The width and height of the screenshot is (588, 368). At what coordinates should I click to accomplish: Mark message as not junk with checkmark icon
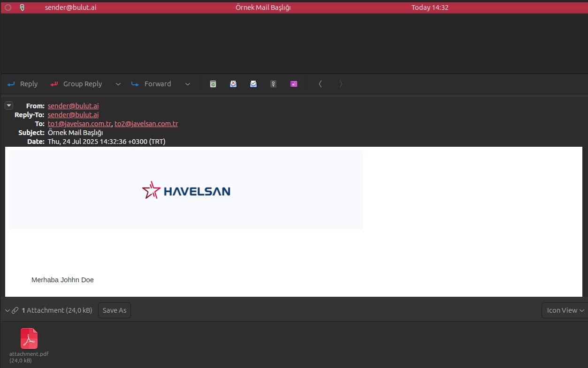[x=253, y=84]
